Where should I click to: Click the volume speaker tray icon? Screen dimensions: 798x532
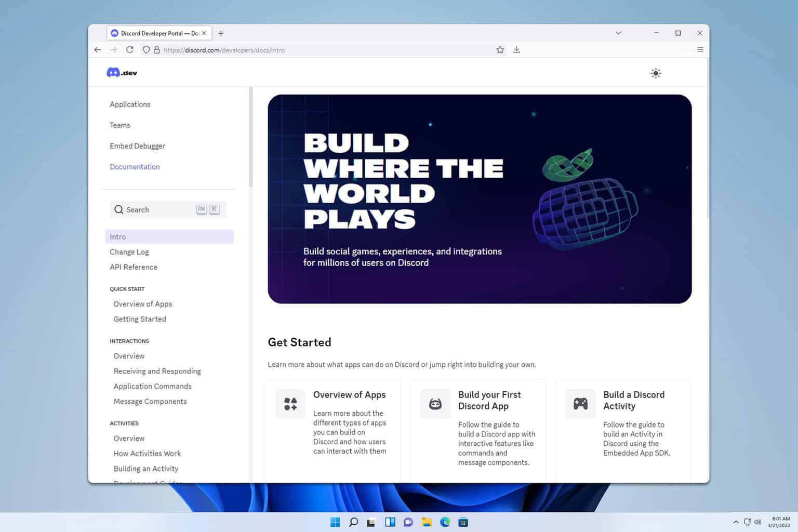[757, 522]
